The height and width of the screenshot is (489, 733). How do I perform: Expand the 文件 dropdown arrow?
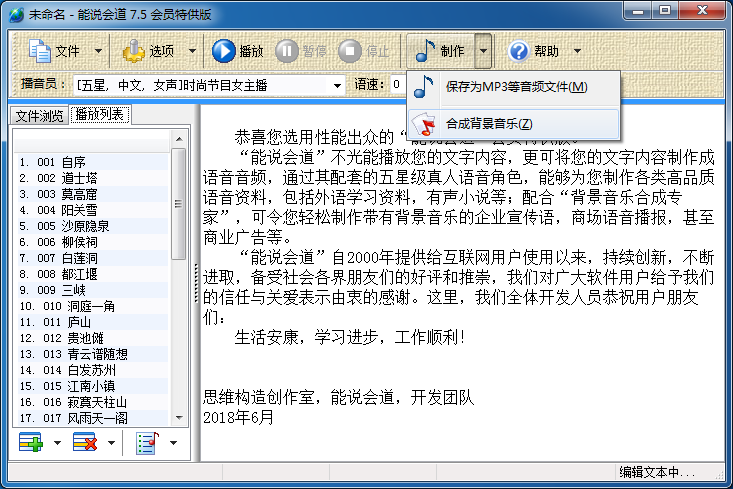coord(98,50)
